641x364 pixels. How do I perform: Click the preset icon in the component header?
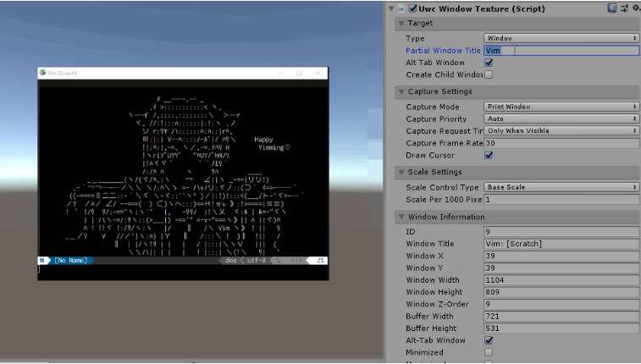624,8
